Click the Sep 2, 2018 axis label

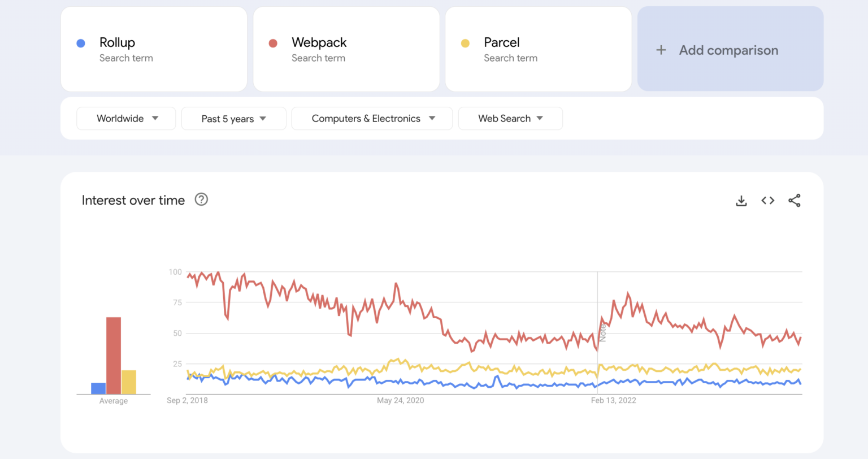click(187, 400)
